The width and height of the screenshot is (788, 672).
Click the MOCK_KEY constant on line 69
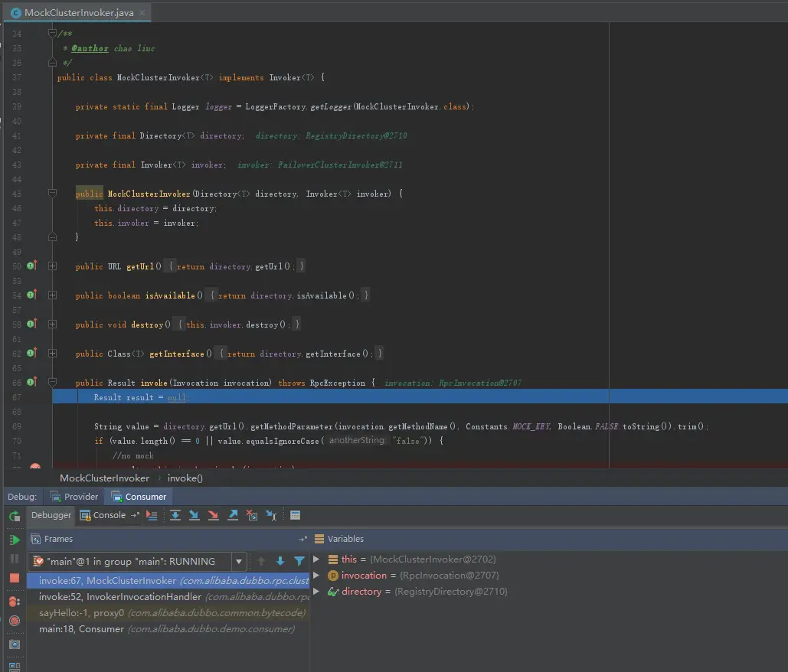(531, 426)
